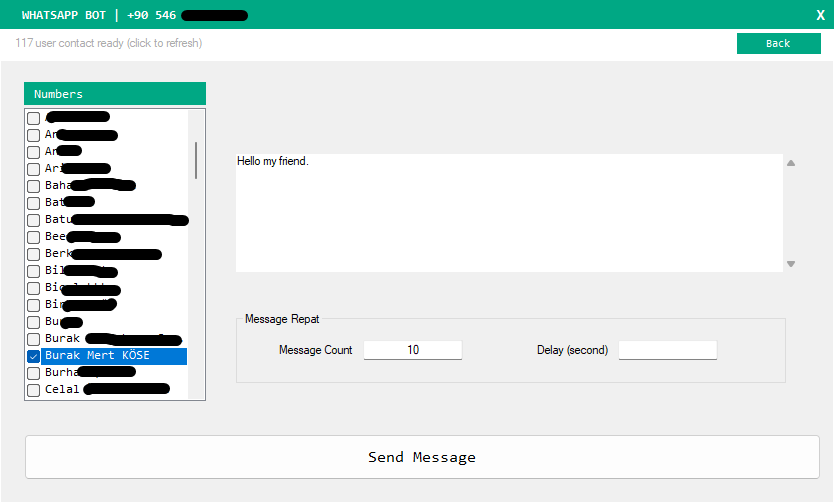
Task: Refresh the '117 user contact ready' status text
Action: click(109, 43)
